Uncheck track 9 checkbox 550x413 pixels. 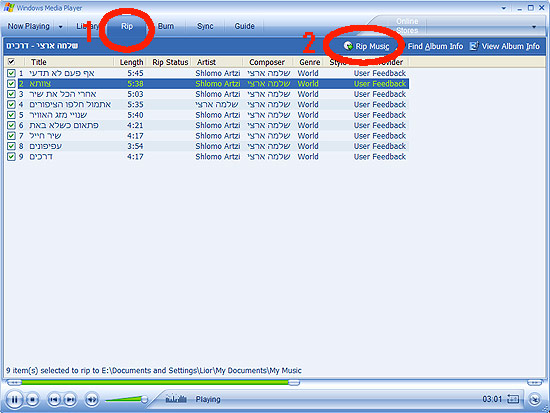click(x=11, y=156)
